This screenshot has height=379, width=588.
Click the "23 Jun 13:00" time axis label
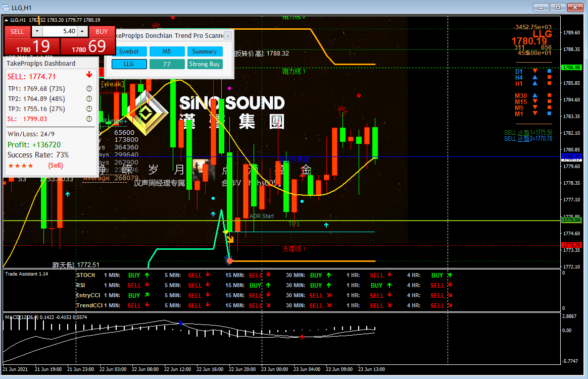pyautogui.click(x=372, y=369)
